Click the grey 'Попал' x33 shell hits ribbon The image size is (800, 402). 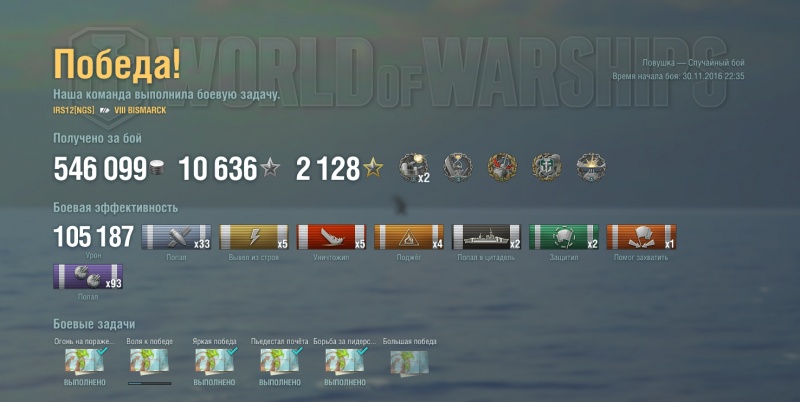tap(176, 237)
